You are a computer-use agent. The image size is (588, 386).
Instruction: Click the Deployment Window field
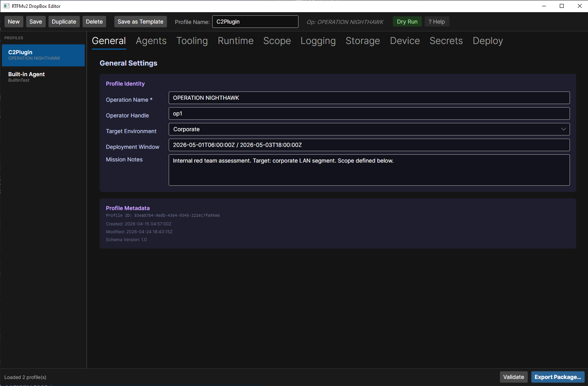pyautogui.click(x=369, y=145)
